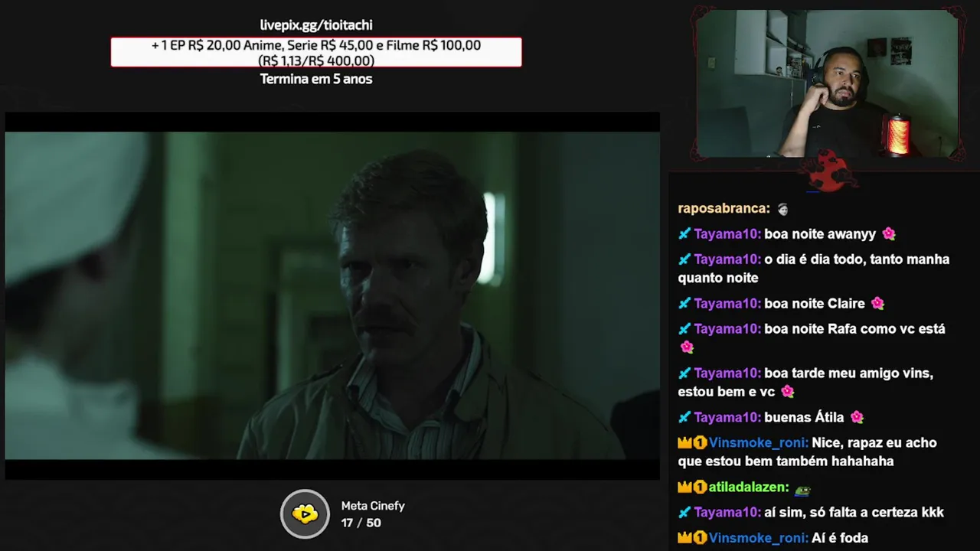Click sword badge beside 'buenas Átila' message
The image size is (980, 551).
[684, 418]
